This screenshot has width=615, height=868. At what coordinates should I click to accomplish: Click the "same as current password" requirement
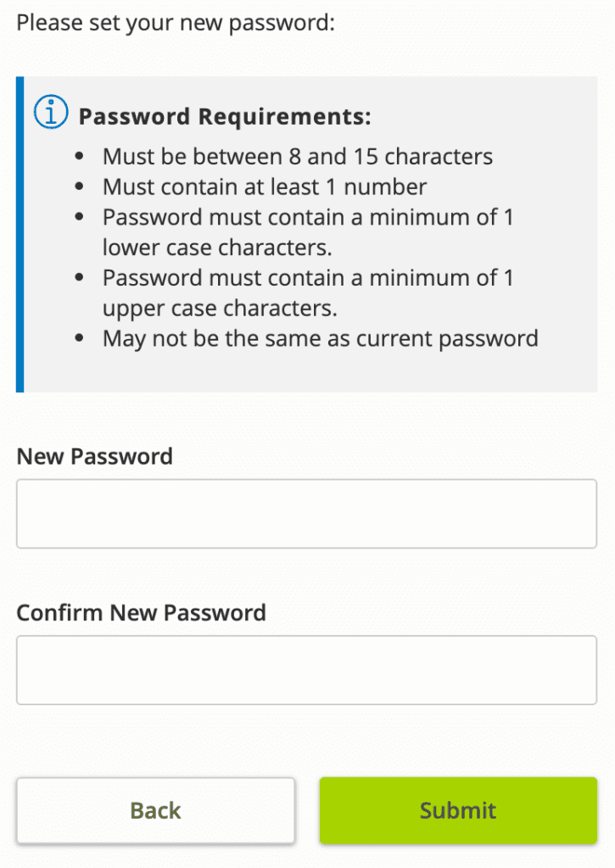pos(320,339)
